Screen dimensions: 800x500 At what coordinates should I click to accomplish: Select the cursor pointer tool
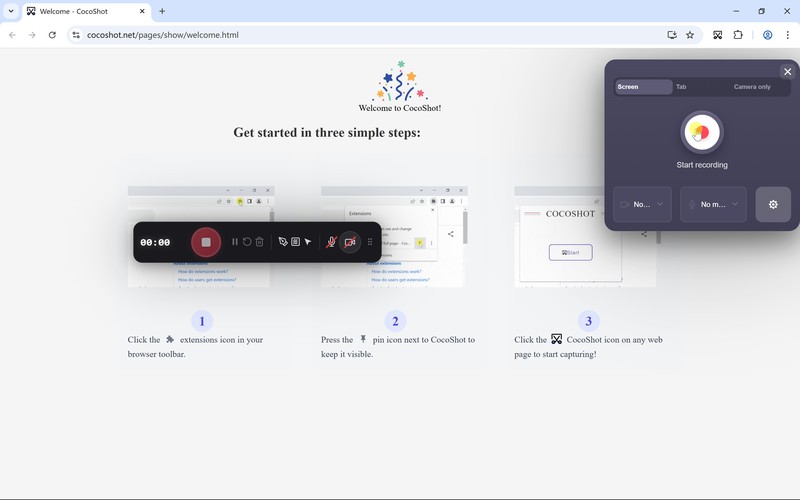(x=308, y=242)
